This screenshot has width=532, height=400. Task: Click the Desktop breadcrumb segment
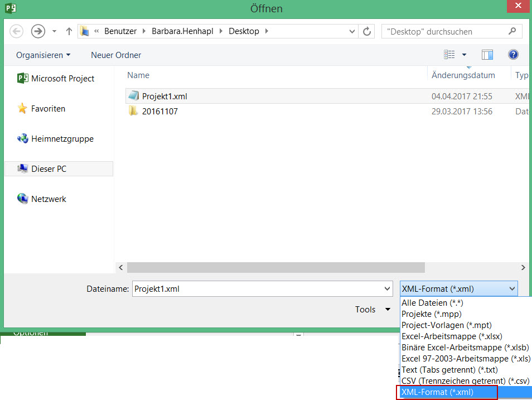click(x=244, y=31)
